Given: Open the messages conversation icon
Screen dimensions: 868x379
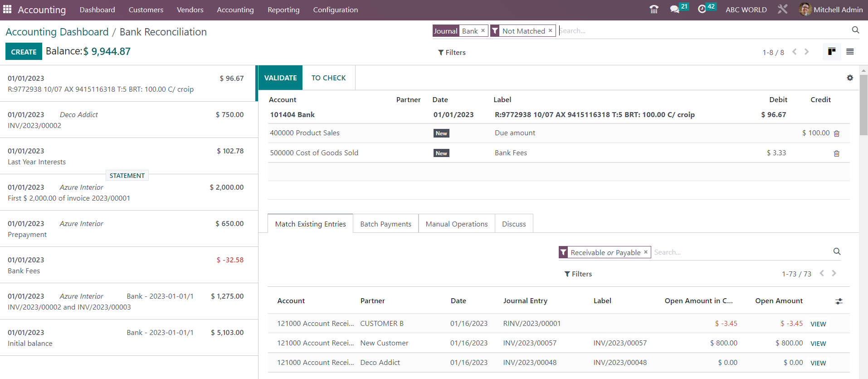Looking at the screenshot, I should [x=674, y=10].
